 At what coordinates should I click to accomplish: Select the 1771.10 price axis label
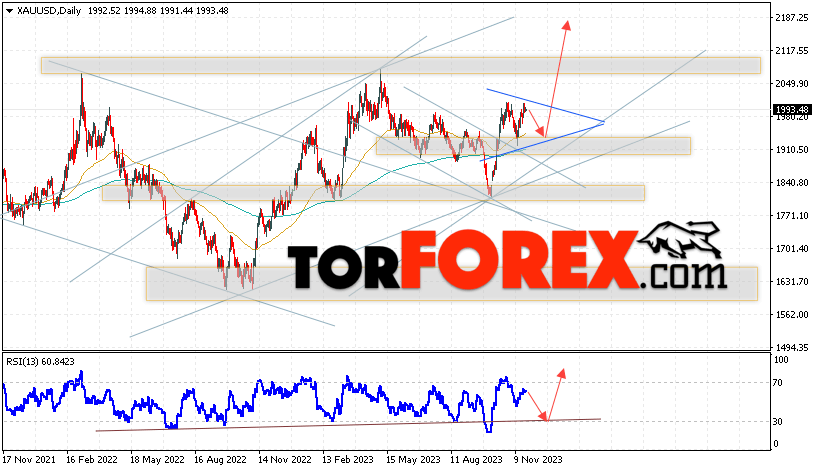coord(792,215)
